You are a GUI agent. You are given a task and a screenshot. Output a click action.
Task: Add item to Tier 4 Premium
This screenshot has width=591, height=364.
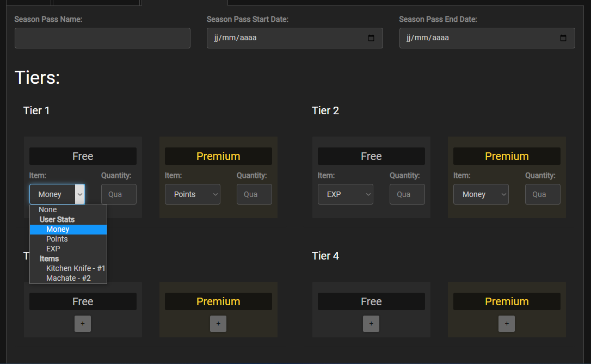(507, 324)
